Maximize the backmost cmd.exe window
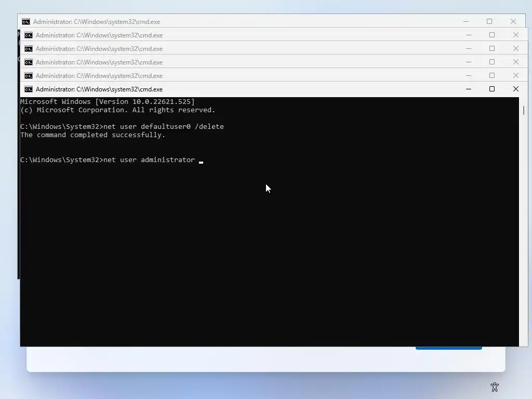This screenshot has width=532, height=399. pos(489,21)
